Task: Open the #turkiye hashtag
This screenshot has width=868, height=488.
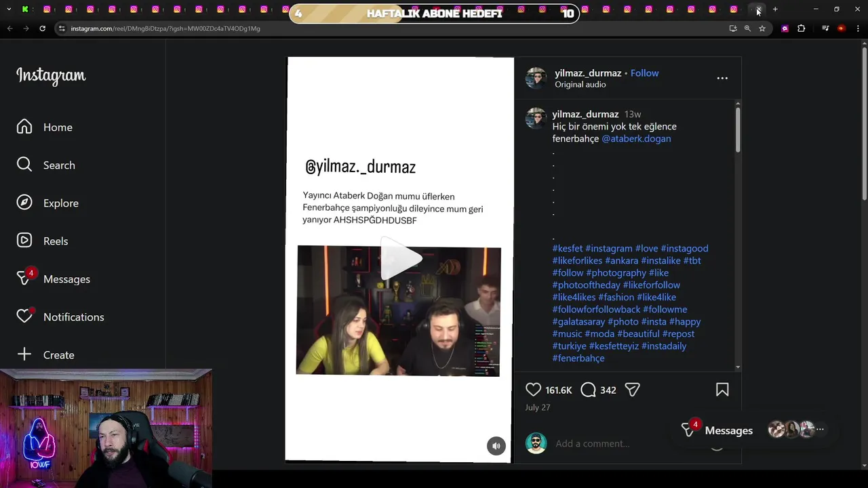Action: tap(569, 346)
